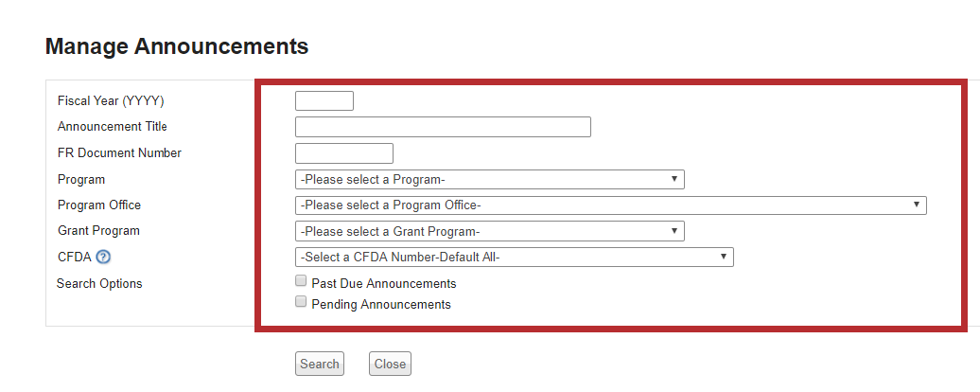
Task: Click the CFDA help question mark icon
Action: (104, 257)
